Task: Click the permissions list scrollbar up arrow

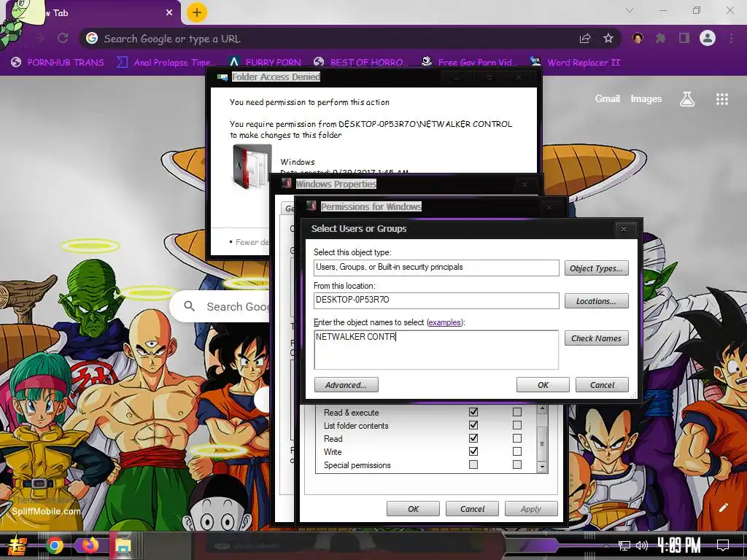Action: [x=542, y=409]
